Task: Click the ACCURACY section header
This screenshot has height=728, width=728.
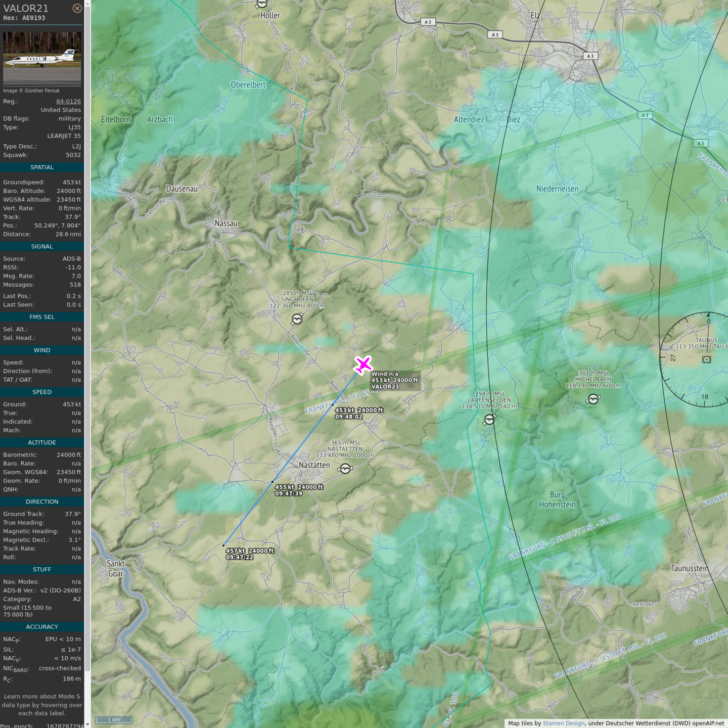Action: [42, 627]
